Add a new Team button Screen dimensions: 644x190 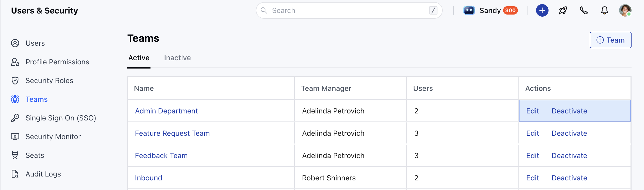click(611, 40)
